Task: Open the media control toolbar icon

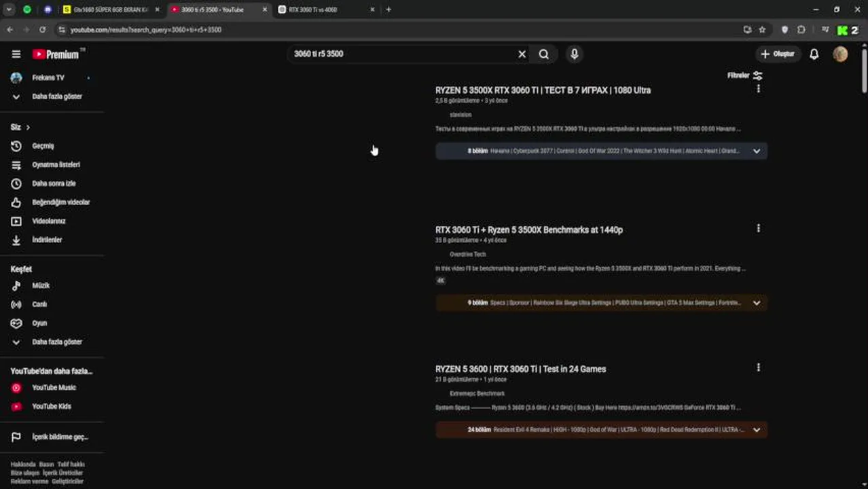Action: (825, 30)
